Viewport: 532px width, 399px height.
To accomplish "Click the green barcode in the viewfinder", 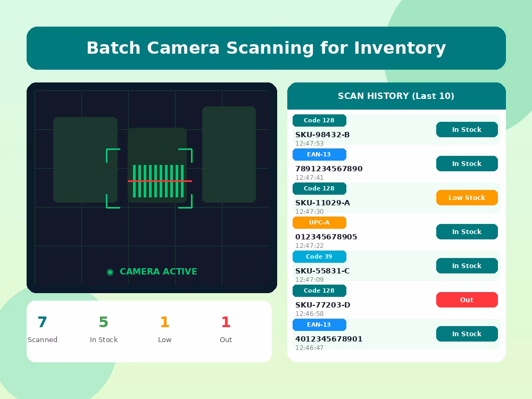I will (158, 181).
